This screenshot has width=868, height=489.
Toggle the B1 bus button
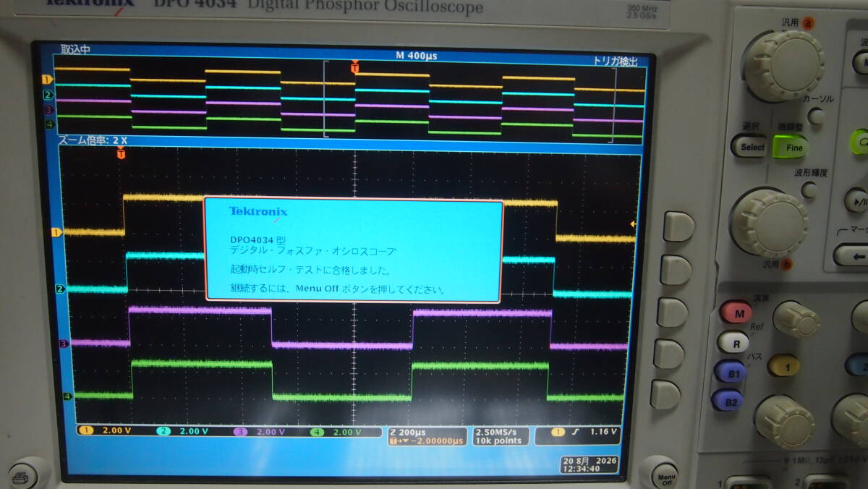coord(730,371)
